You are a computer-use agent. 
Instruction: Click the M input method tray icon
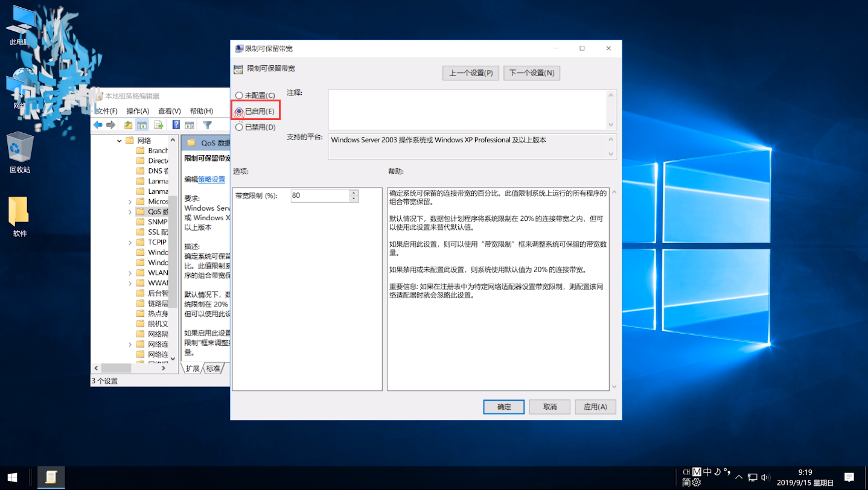coord(697,472)
